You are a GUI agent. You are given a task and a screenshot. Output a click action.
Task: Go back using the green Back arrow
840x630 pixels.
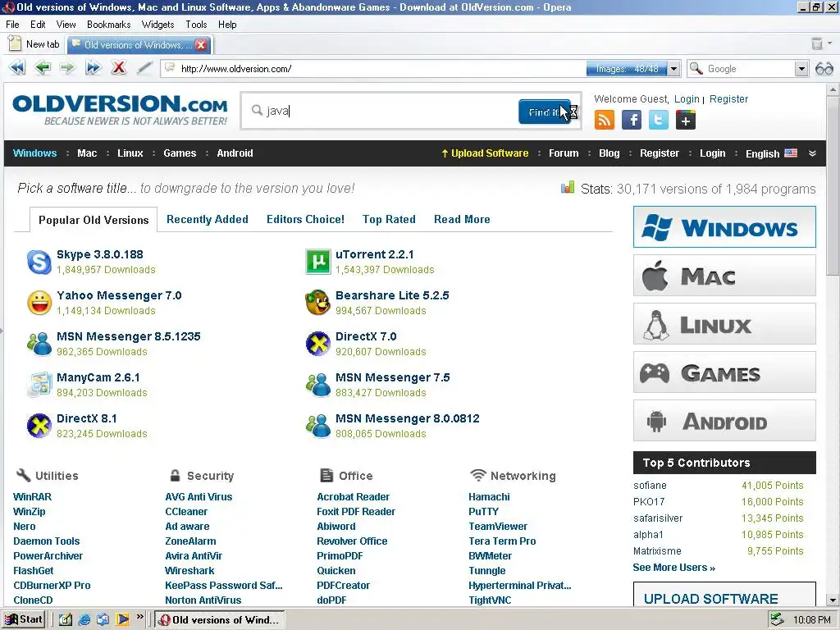point(42,68)
